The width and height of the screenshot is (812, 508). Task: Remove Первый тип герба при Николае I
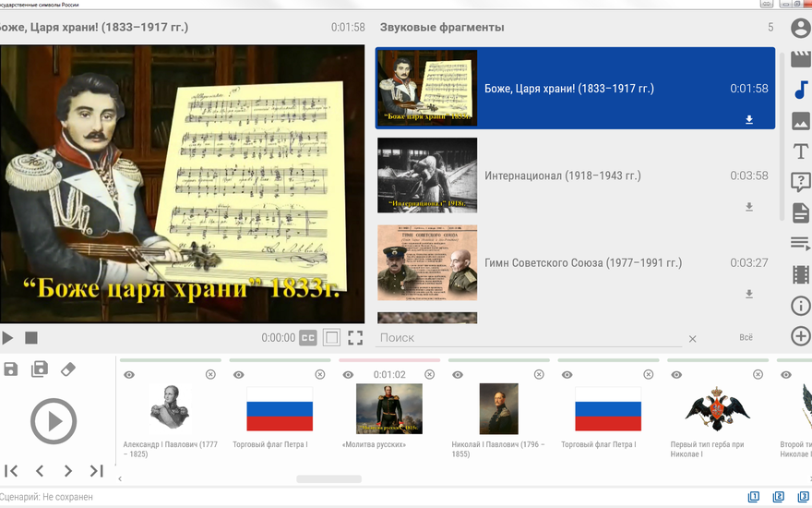pyautogui.click(x=758, y=374)
